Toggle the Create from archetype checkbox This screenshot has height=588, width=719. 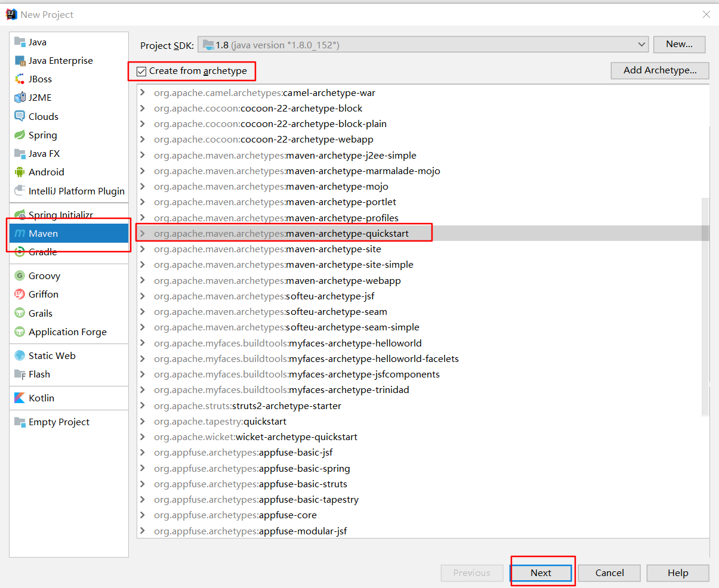(x=141, y=72)
